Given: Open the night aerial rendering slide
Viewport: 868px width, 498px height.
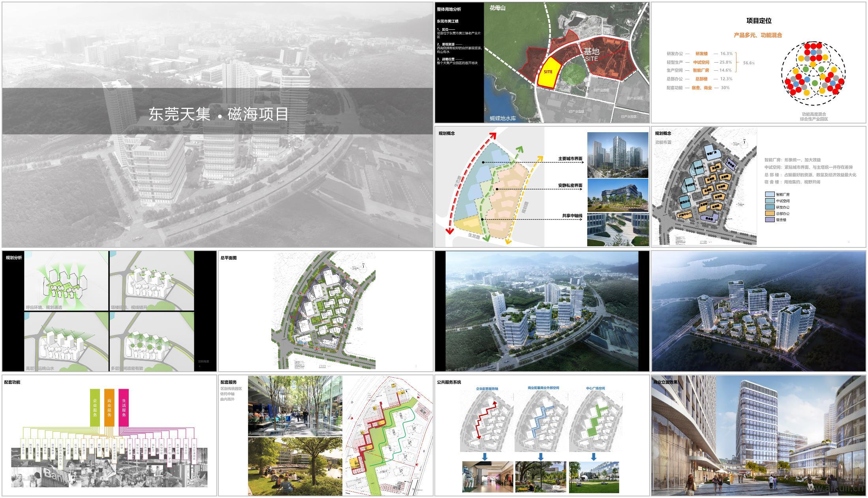Looking at the screenshot, I should click(758, 311).
